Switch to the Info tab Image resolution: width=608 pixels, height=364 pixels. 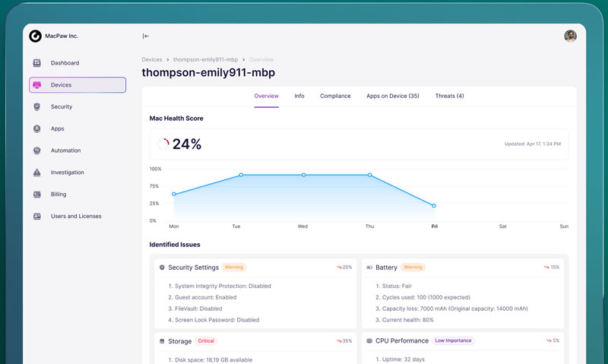tap(299, 96)
